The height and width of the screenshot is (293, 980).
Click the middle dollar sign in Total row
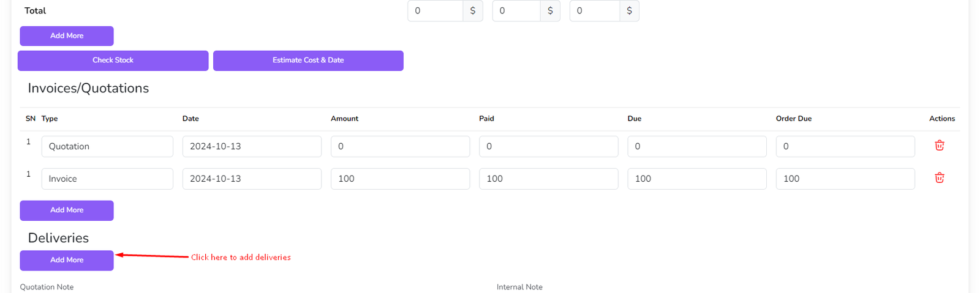click(550, 11)
